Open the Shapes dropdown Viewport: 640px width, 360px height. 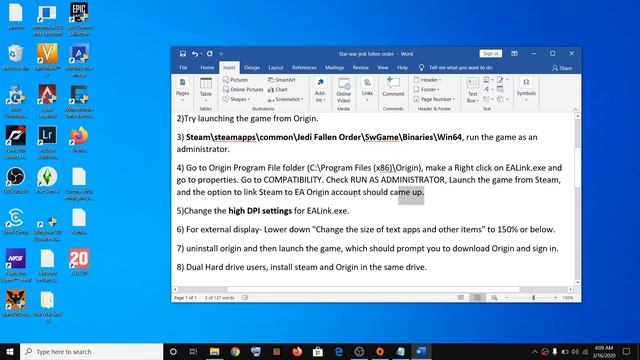pyautogui.click(x=236, y=99)
